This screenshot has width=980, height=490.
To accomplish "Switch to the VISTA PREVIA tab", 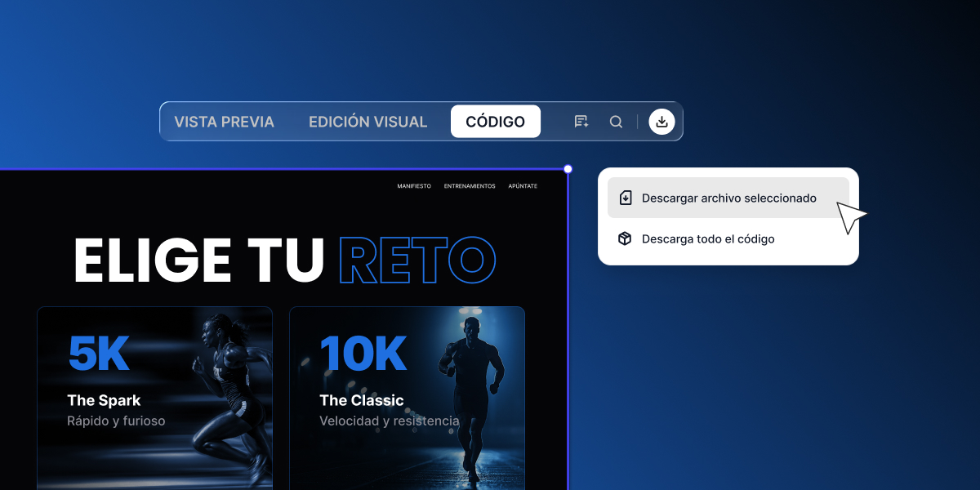I will (x=224, y=122).
